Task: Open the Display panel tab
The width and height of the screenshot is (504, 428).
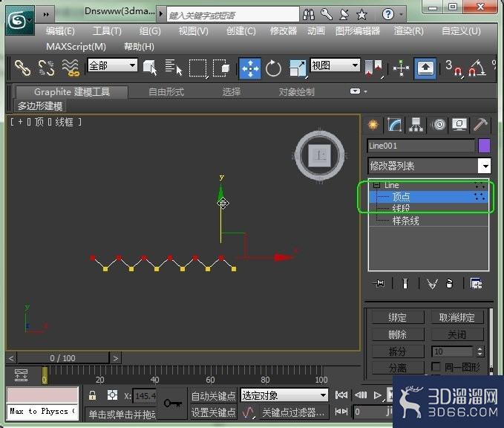Action: [x=459, y=125]
